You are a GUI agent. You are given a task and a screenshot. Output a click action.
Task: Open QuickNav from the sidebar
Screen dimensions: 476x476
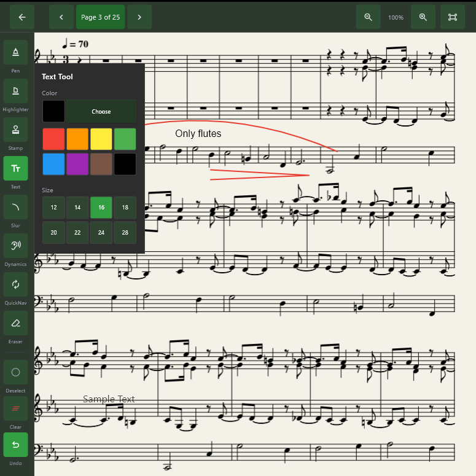[x=16, y=284]
